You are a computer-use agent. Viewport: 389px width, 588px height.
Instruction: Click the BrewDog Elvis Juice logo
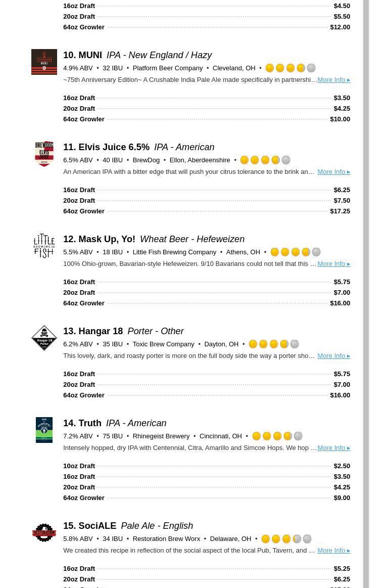(x=44, y=154)
